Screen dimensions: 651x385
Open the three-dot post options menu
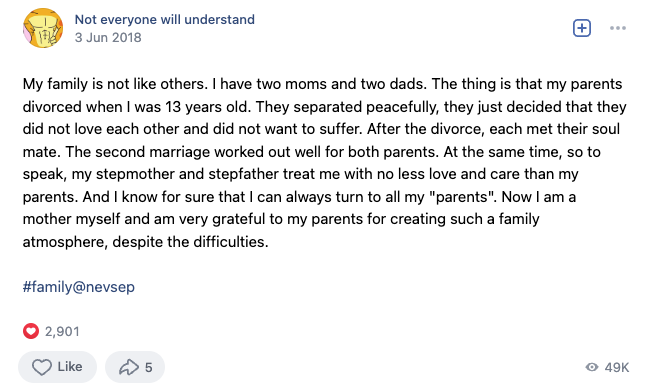point(618,28)
